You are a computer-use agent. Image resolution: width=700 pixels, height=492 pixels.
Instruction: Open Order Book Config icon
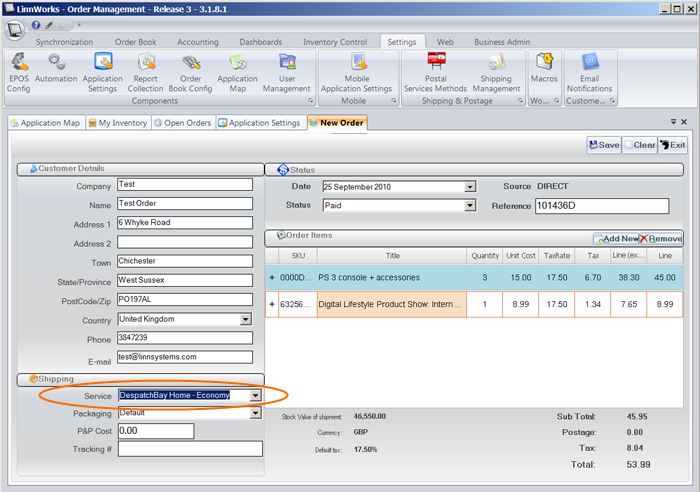[191, 71]
